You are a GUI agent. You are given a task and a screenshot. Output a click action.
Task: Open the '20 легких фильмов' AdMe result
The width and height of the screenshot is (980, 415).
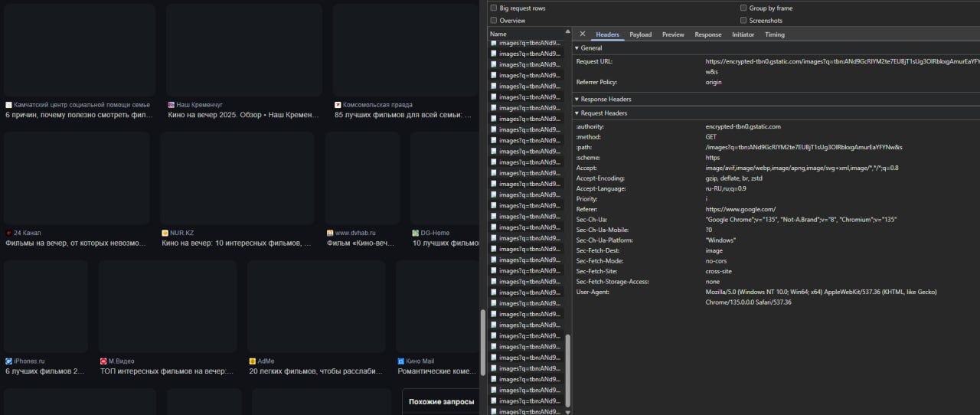tap(315, 371)
